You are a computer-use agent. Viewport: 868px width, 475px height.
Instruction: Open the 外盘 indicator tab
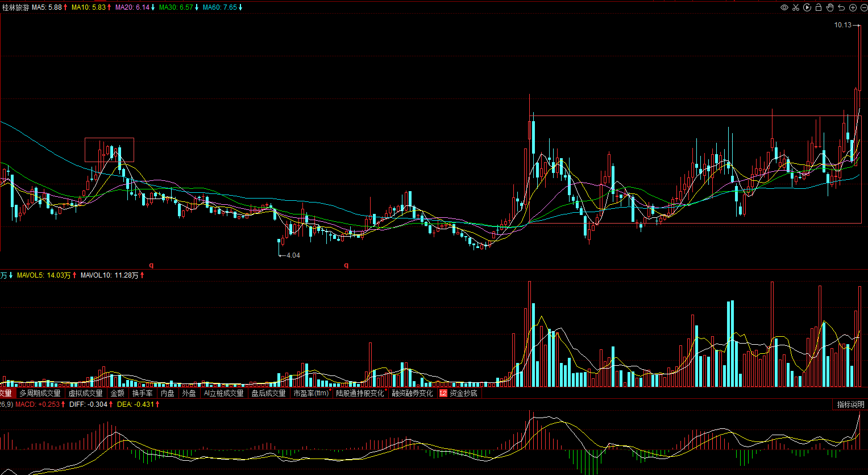[x=189, y=393]
